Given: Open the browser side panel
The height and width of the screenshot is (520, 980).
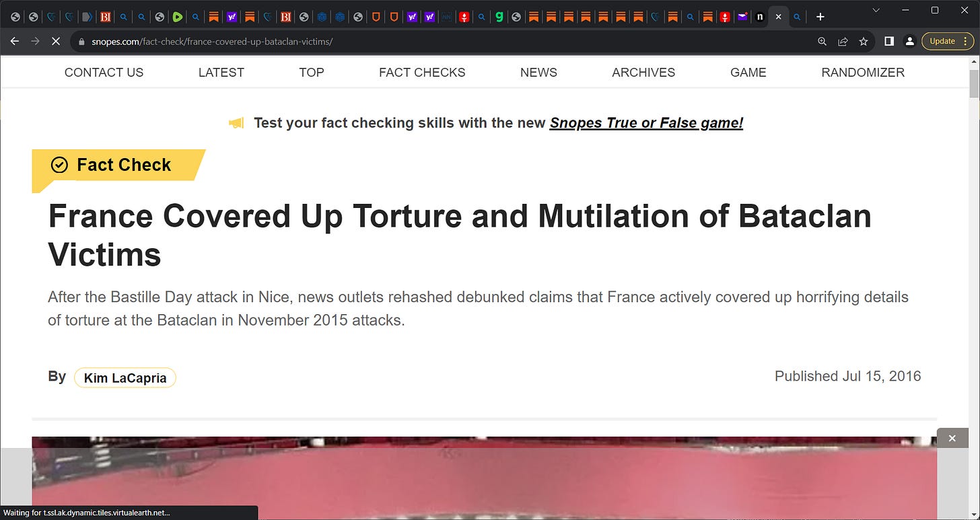Looking at the screenshot, I should coord(889,41).
